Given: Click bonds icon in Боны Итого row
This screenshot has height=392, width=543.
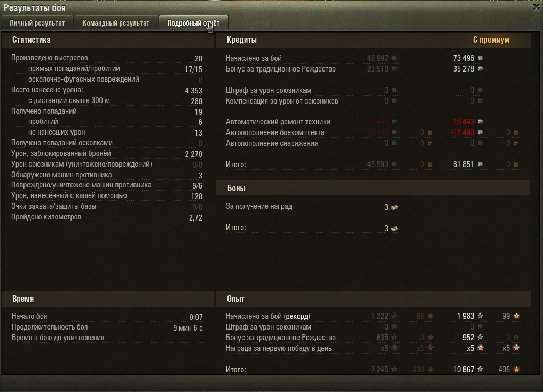Looking at the screenshot, I should 395,229.
